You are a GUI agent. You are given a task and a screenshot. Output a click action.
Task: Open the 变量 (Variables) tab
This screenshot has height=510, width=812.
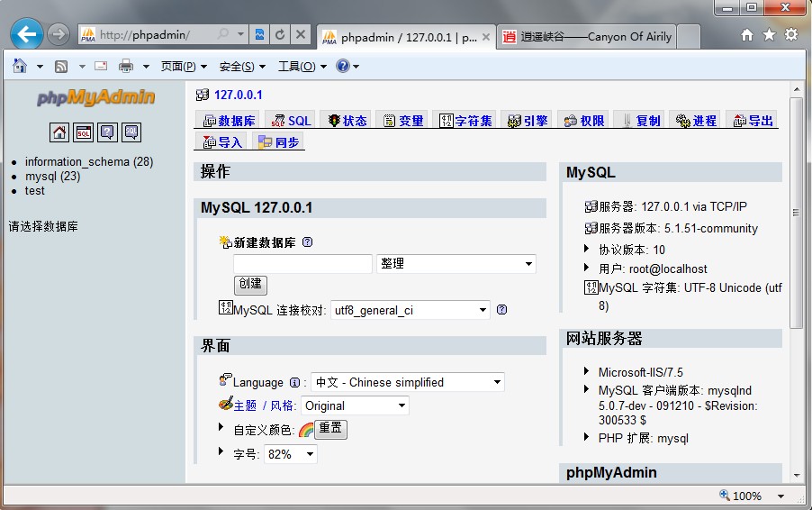(x=403, y=120)
